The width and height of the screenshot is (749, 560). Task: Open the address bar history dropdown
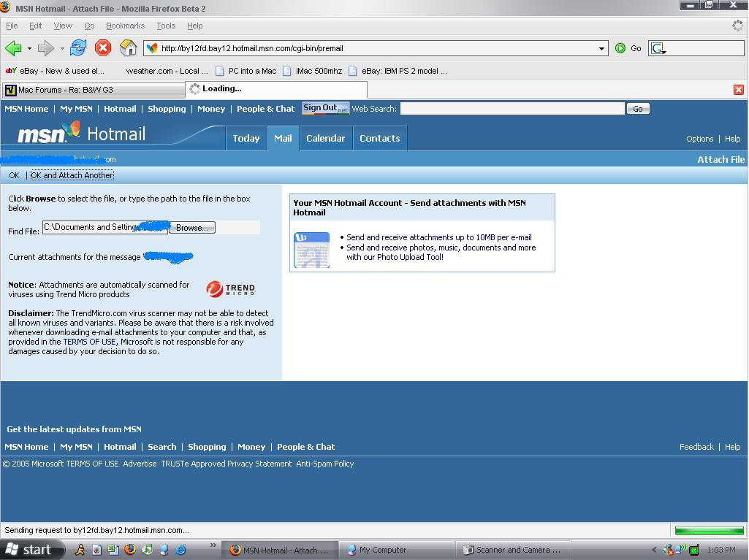601,48
